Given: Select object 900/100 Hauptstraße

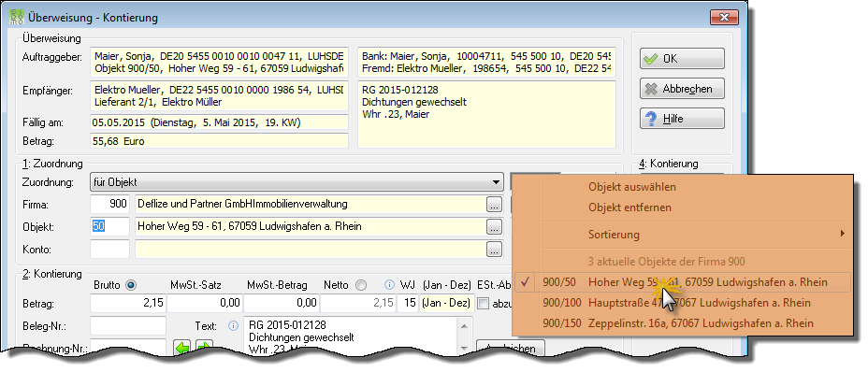Looking at the screenshot, I should click(683, 303).
